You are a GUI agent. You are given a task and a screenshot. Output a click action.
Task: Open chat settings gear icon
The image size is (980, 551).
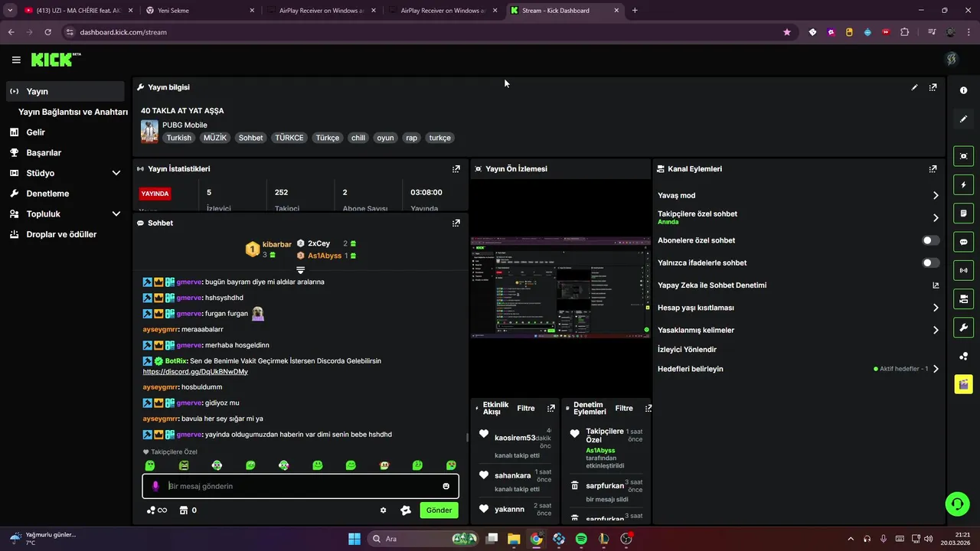pos(383,510)
